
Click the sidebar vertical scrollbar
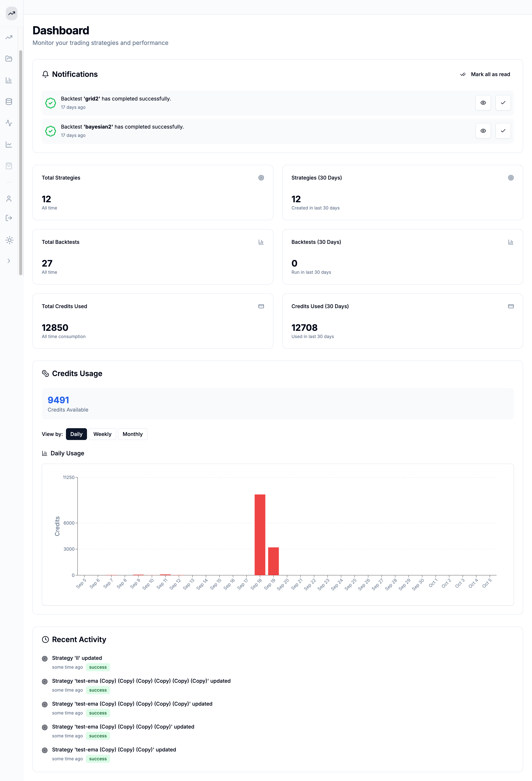pos(21,163)
